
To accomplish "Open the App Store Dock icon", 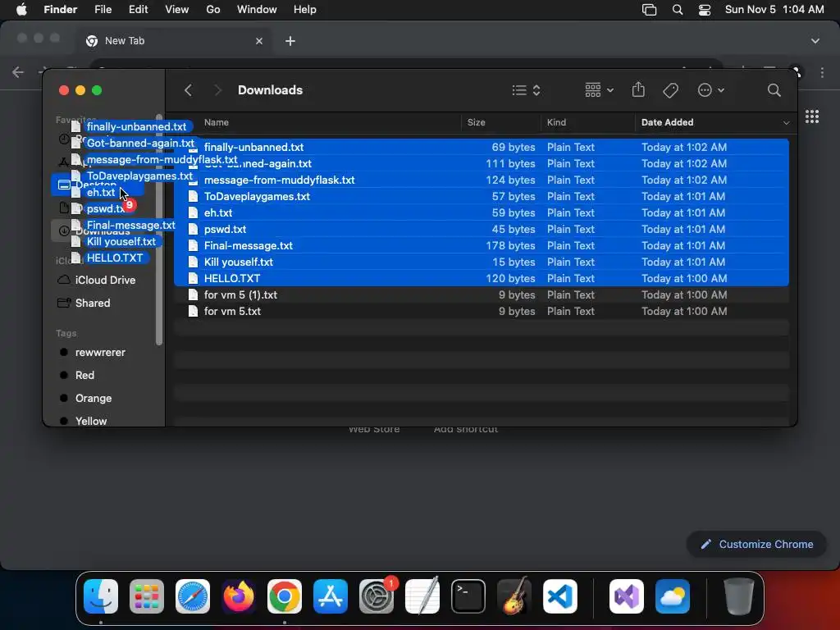I will [x=331, y=596].
